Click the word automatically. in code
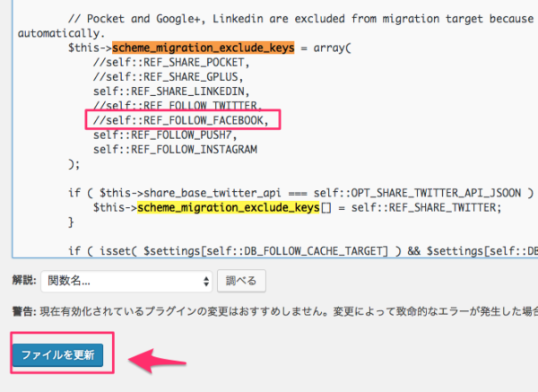The width and height of the screenshot is (538, 392). tap(61, 33)
